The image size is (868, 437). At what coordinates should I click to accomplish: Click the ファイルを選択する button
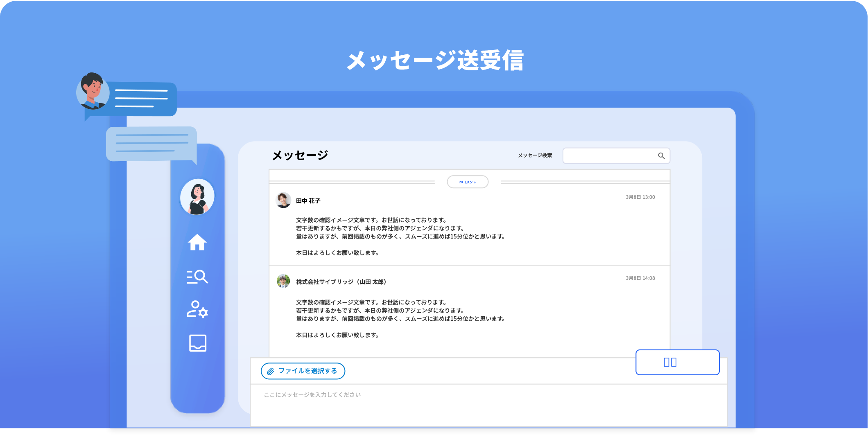(303, 371)
